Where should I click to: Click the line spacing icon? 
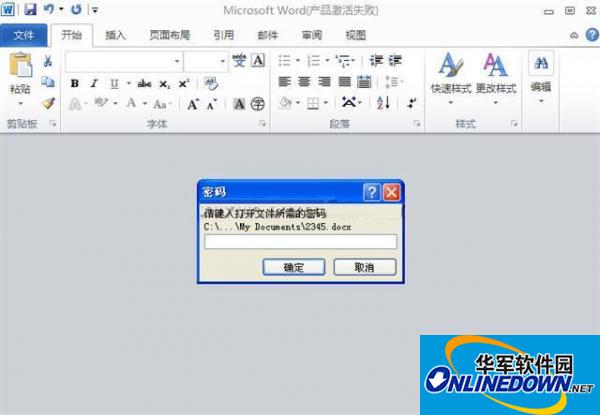tap(392, 82)
